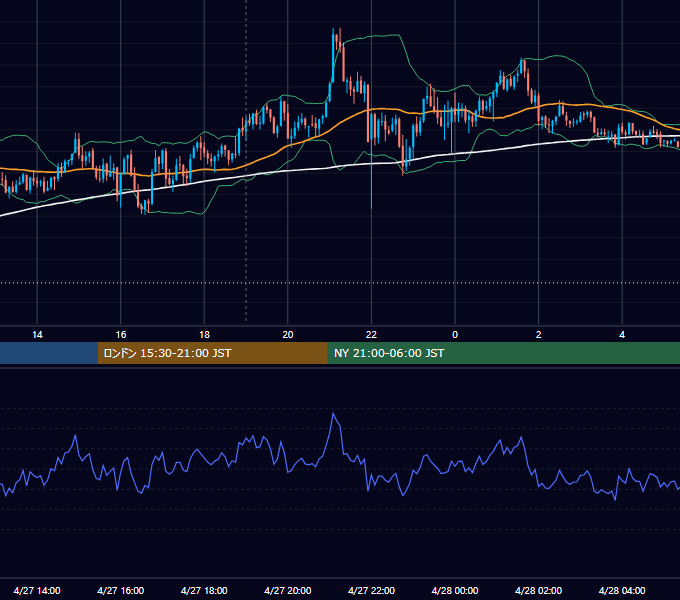Click the 2 hour label on price chart
680x600 pixels.
539,335
